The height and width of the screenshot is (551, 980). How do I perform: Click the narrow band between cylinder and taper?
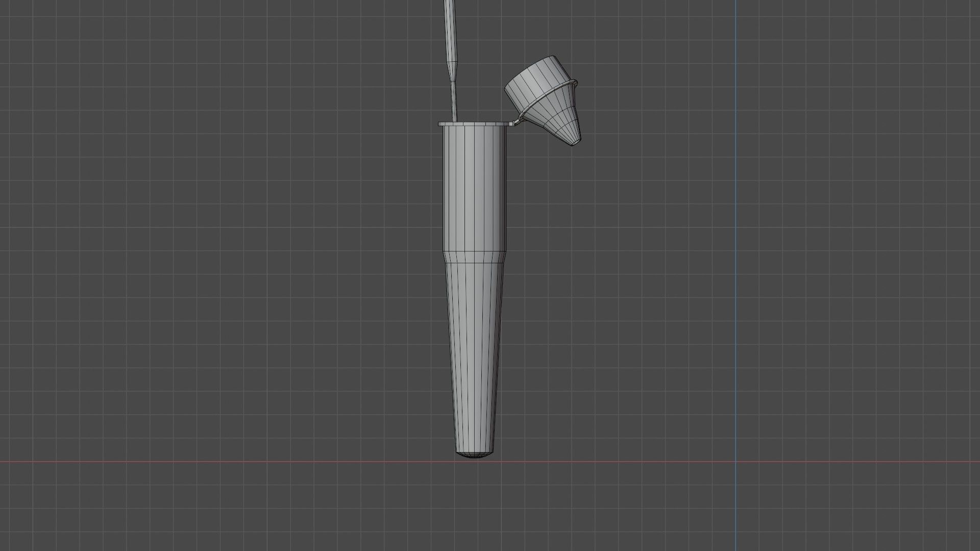[474, 258]
